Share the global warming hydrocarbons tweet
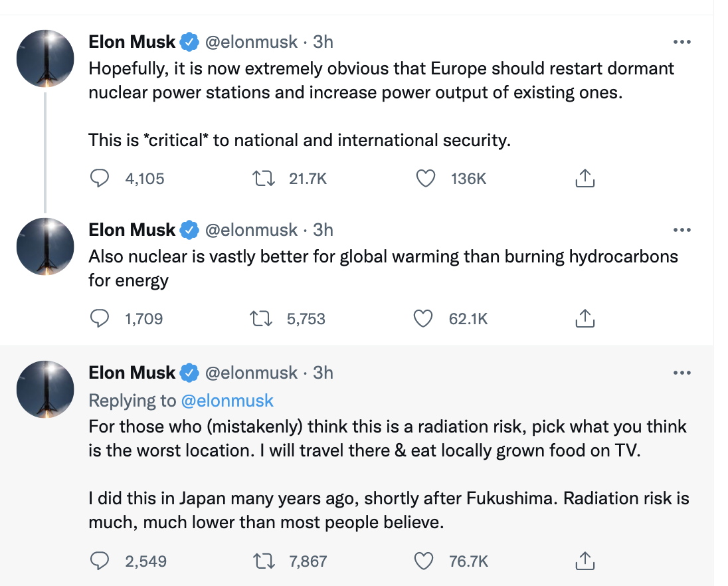The width and height of the screenshot is (728, 586). pos(584,319)
